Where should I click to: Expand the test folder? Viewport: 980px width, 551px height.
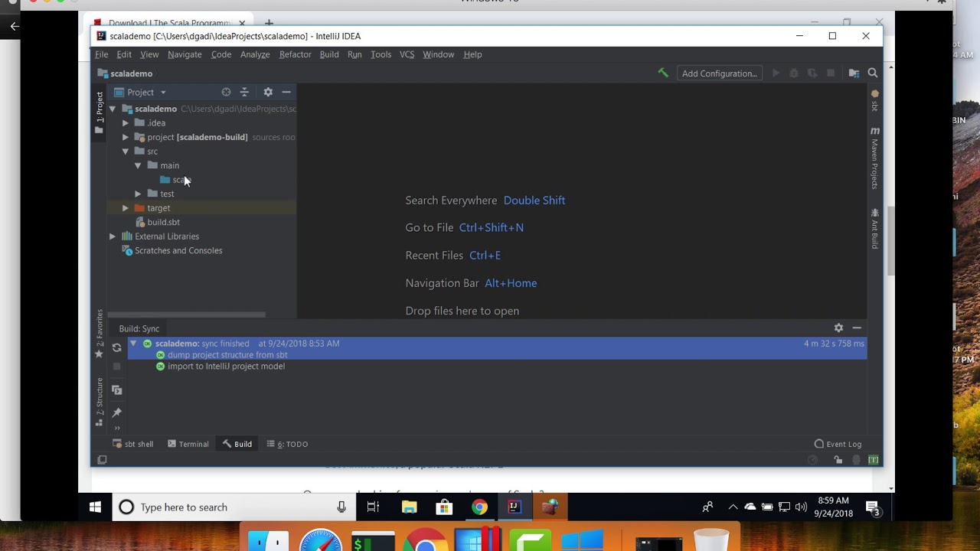(138, 194)
